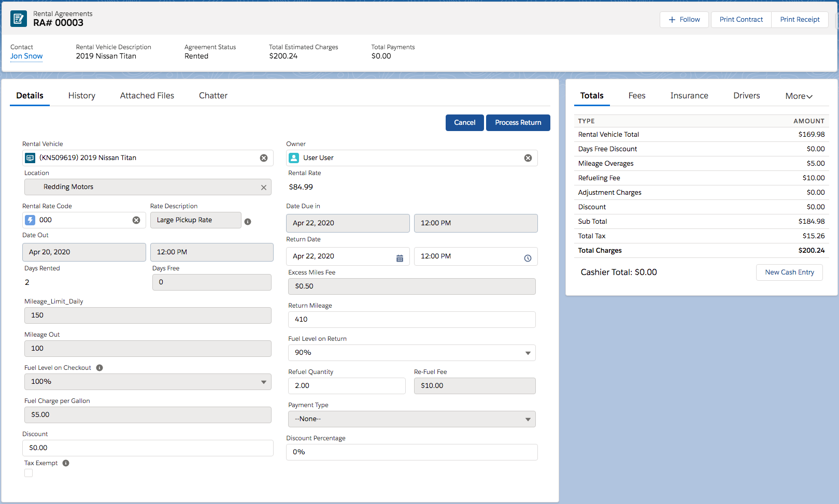Click the Return Date field

[x=348, y=256]
